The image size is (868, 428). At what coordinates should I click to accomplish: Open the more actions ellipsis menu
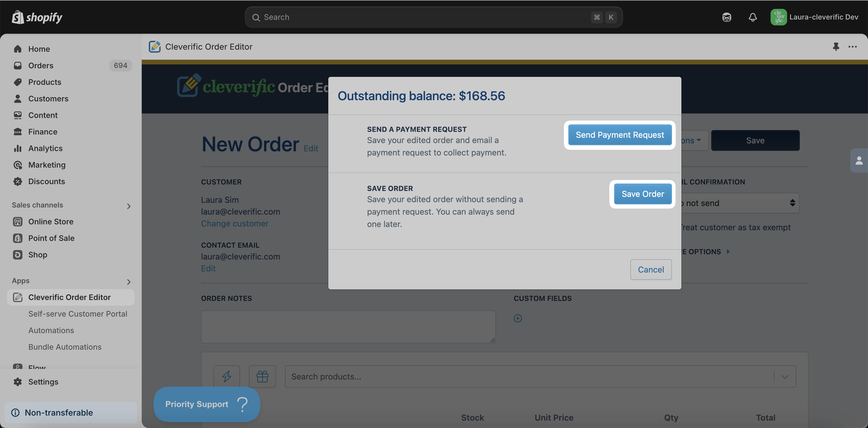(x=853, y=47)
